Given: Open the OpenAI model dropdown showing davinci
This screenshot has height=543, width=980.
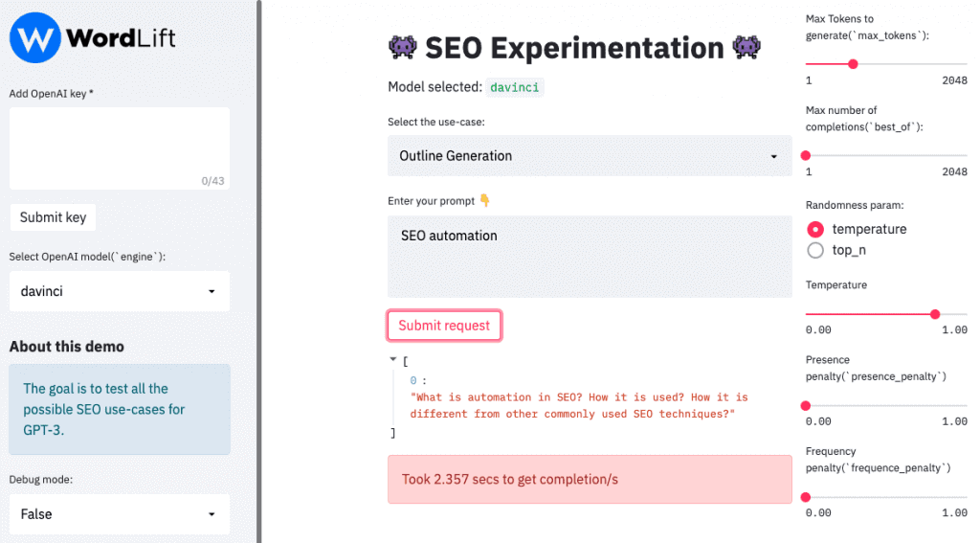Looking at the screenshot, I should (x=120, y=291).
